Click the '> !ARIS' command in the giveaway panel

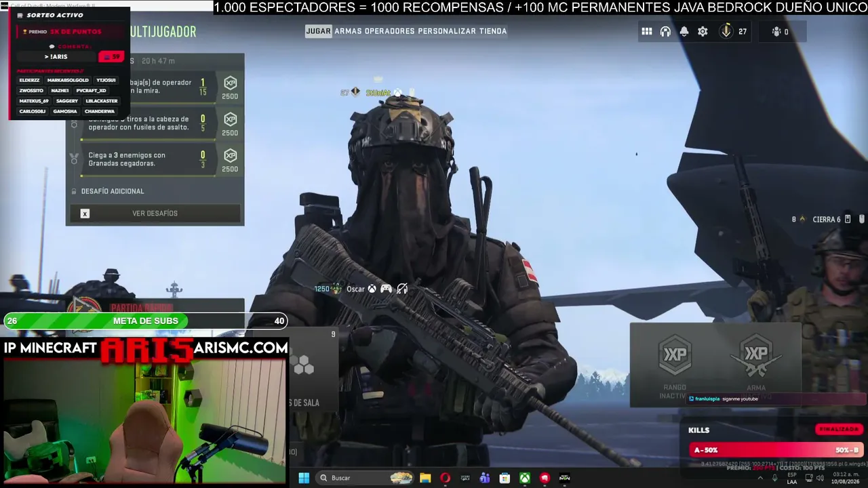pos(56,57)
